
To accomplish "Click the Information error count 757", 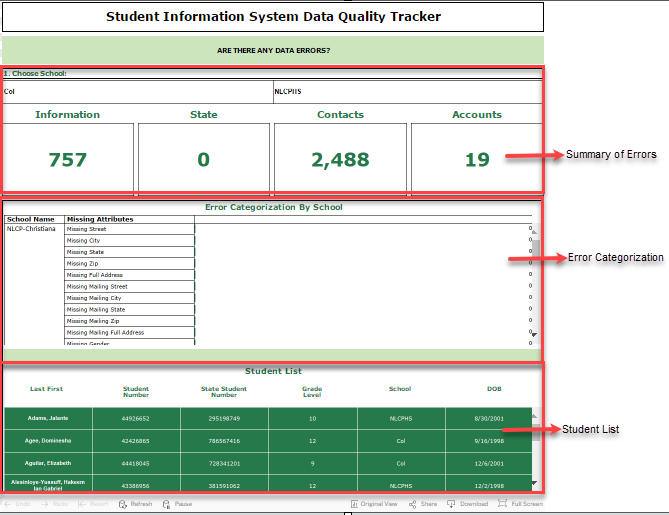I will (68, 160).
